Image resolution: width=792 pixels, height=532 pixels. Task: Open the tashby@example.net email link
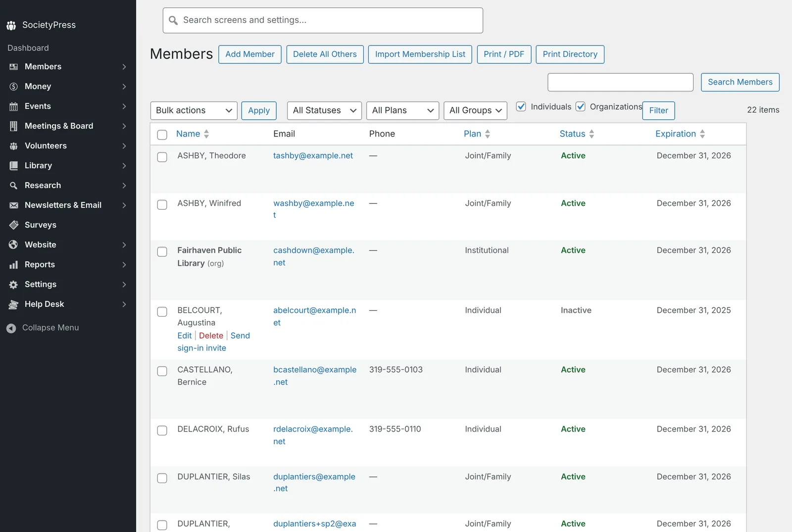point(313,156)
